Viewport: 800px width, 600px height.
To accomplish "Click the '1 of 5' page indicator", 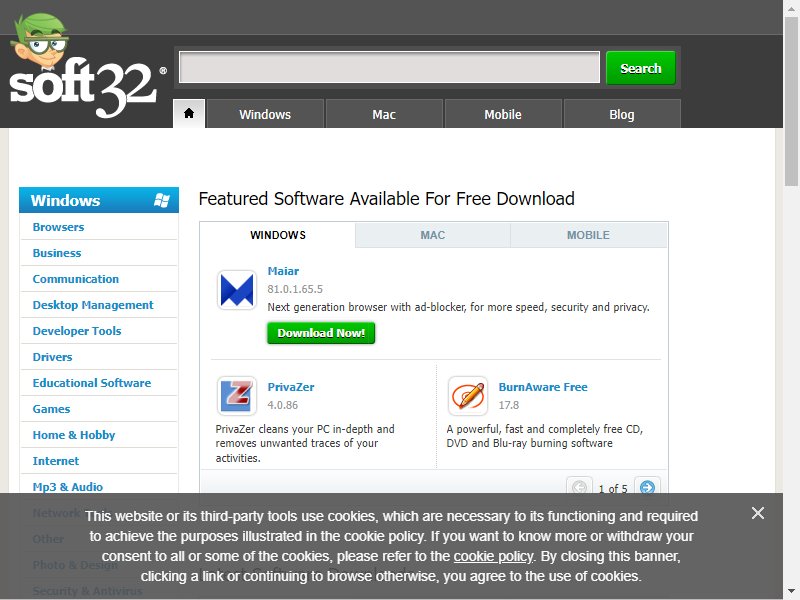I will pyautogui.click(x=613, y=488).
